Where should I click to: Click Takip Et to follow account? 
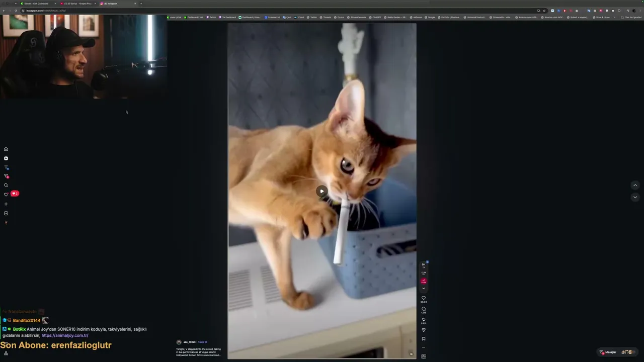tap(202, 342)
